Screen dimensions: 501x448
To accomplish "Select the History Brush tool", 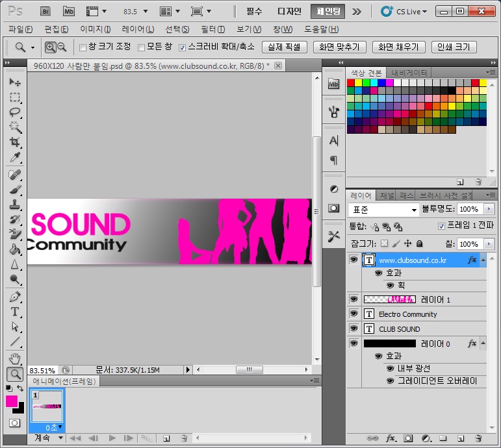I will (15, 219).
